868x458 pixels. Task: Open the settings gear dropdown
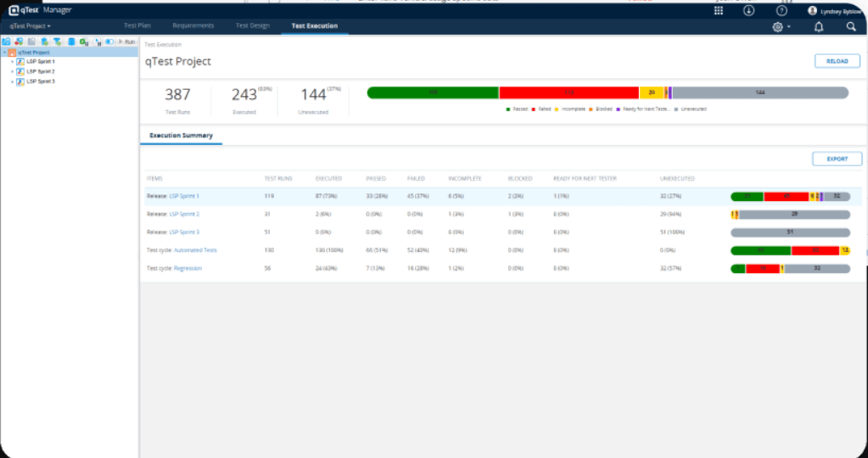pos(781,26)
